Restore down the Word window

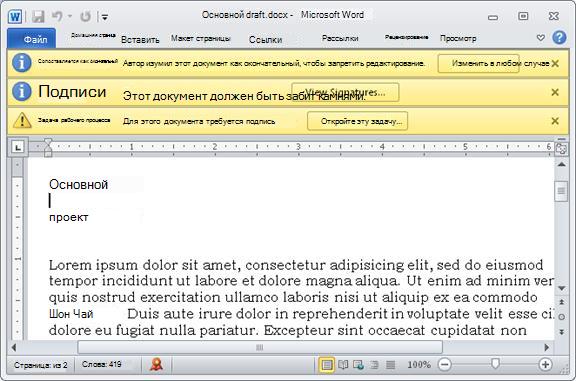tap(523, 16)
